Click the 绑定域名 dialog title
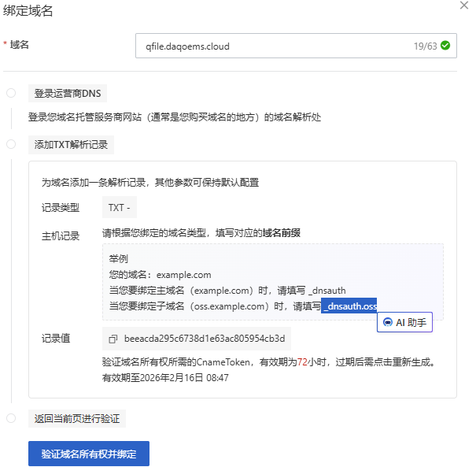 (29, 11)
